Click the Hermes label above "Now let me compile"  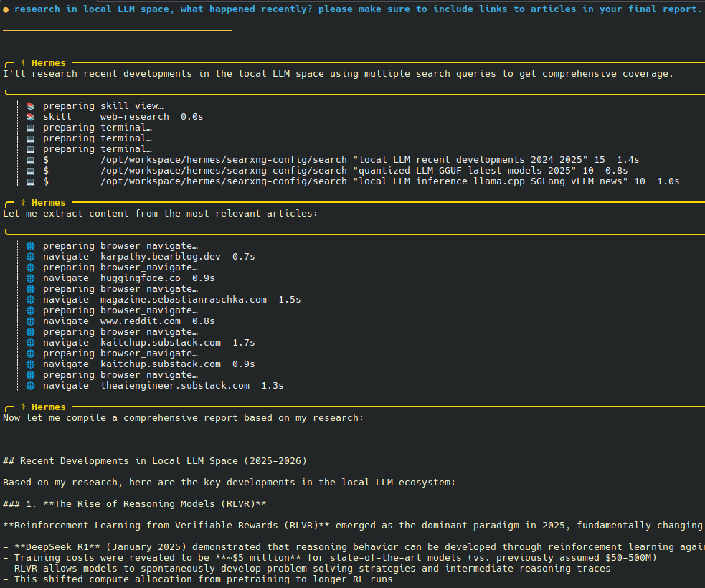[49, 407]
